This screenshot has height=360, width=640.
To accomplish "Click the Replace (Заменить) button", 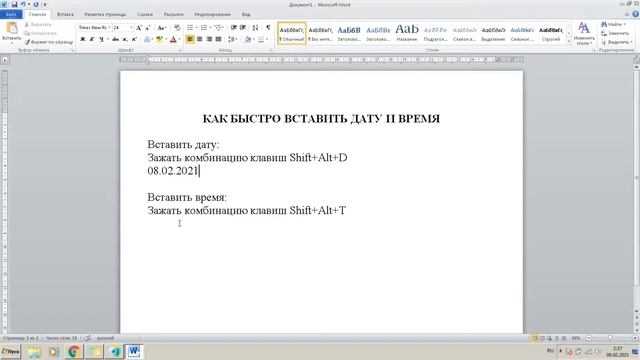I will 616,33.
